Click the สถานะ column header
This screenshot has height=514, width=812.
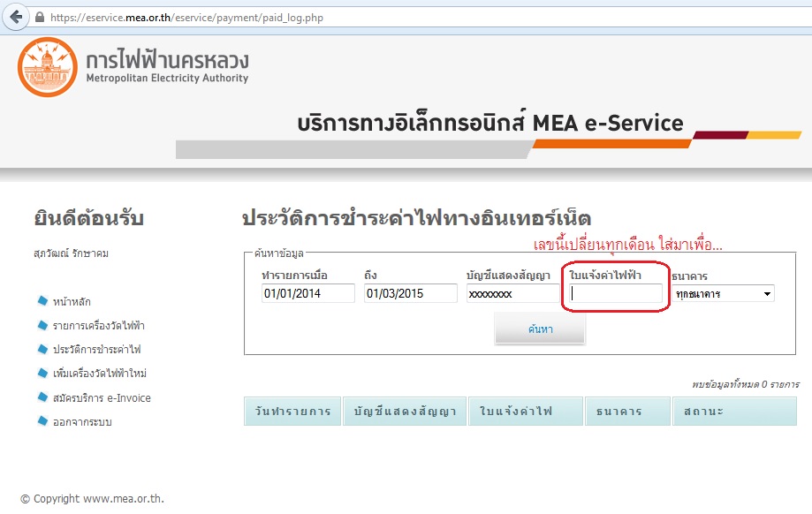[734, 412]
